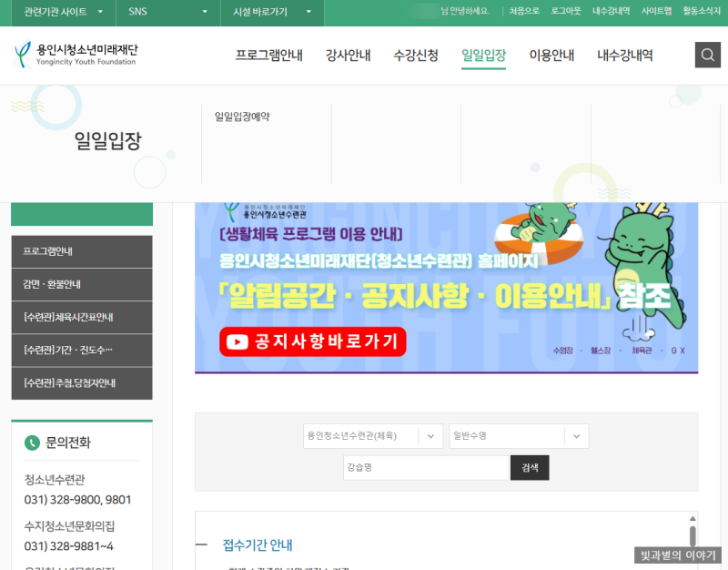Click the black 검색 button

click(530, 467)
